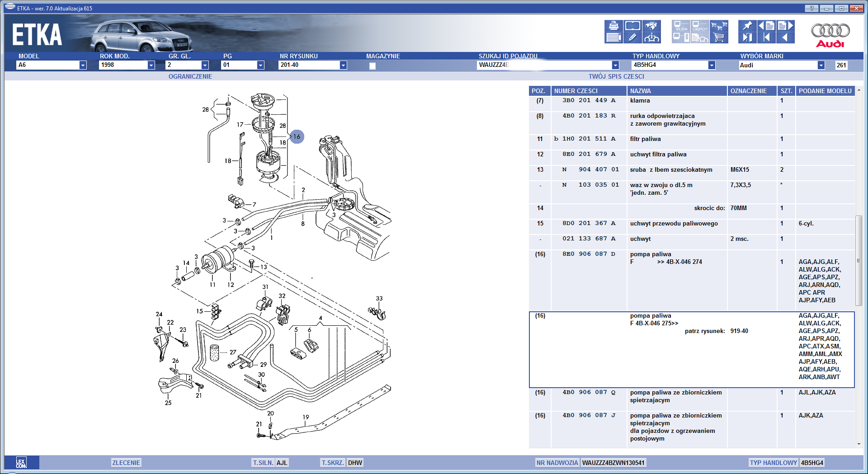Click the pushpin bookmark icon
Screen dimensions: 868x474
[x=747, y=26]
